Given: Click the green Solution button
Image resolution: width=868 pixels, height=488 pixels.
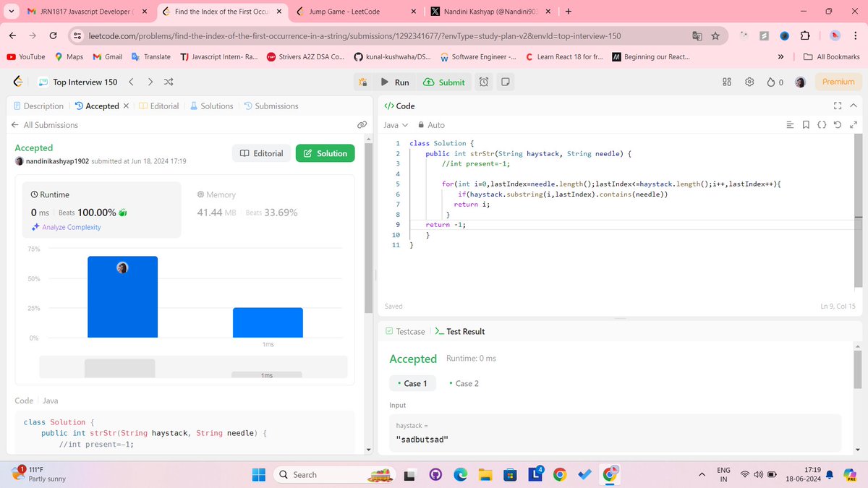Looking at the screenshot, I should pyautogui.click(x=325, y=153).
